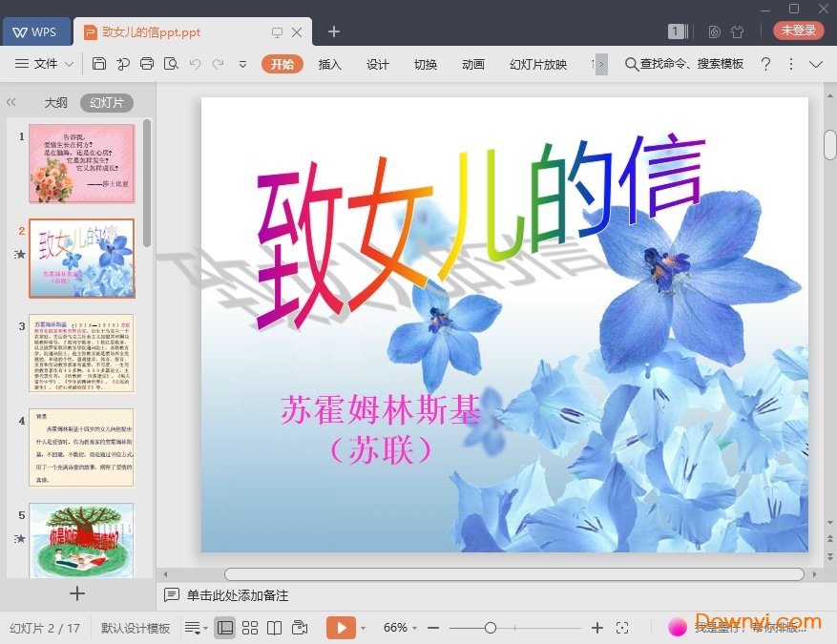The image size is (837, 644).
Task: Click the Save icon in quick access toolbar
Action: pyautogui.click(x=100, y=64)
